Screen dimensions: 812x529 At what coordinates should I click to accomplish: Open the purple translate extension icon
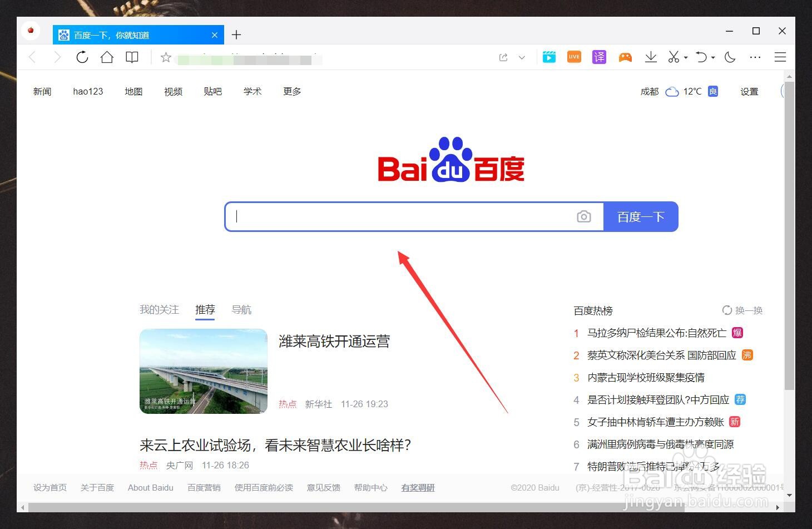pyautogui.click(x=599, y=57)
